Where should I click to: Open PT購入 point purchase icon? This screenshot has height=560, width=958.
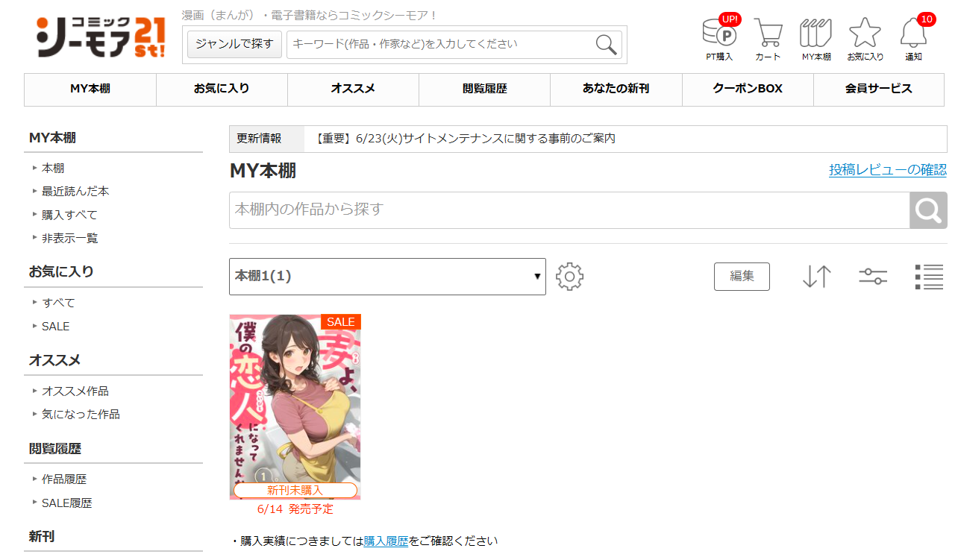coord(720,38)
